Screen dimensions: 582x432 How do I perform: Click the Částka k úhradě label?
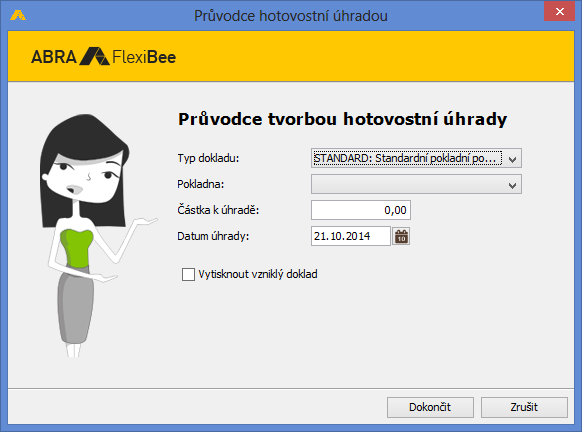tap(218, 210)
